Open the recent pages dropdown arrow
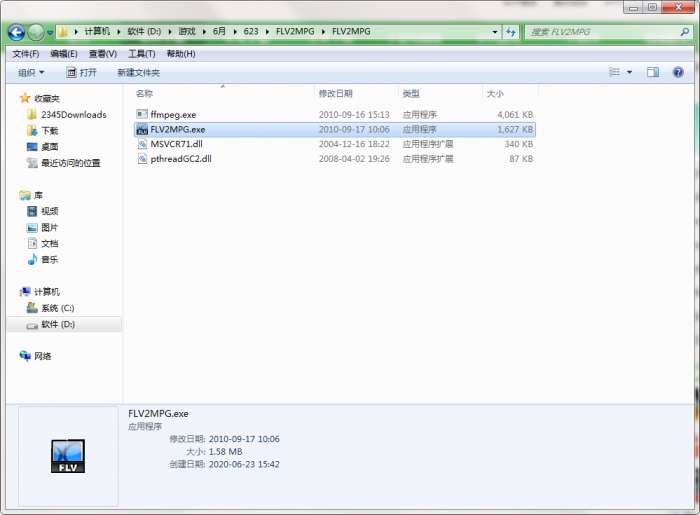Screen dimensions: 700x515 [50, 33]
